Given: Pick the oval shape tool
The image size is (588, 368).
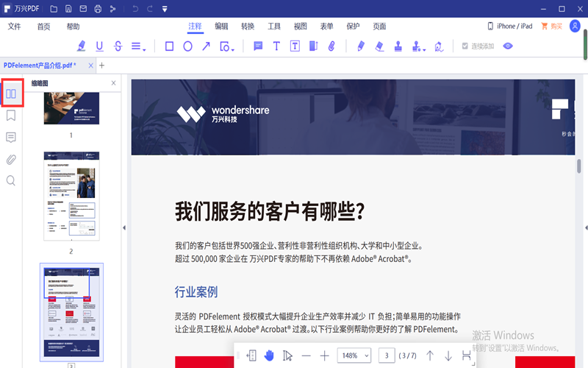Looking at the screenshot, I should pos(187,46).
